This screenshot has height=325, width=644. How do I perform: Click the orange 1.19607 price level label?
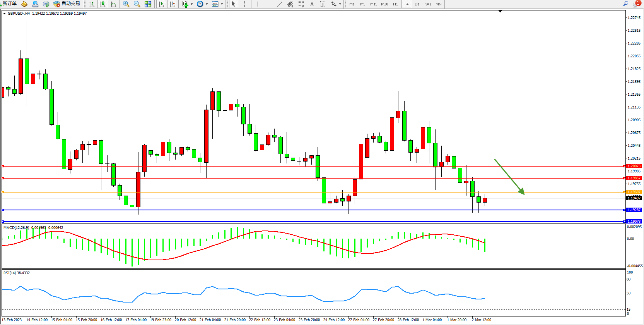point(634,192)
